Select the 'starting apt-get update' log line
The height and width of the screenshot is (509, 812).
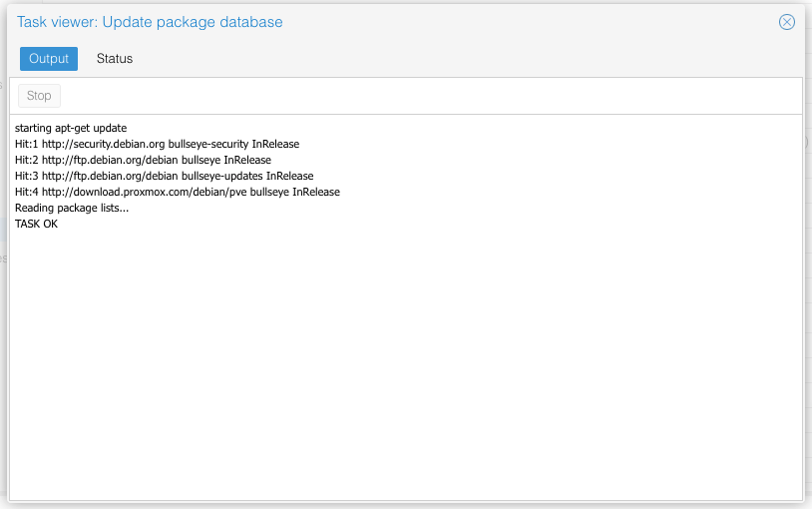[71, 128]
